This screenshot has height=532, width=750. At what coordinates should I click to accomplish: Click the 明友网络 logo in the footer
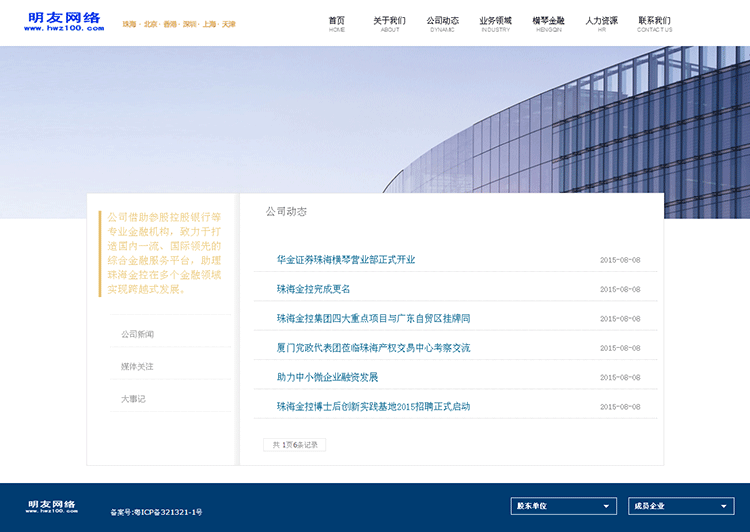pyautogui.click(x=52, y=507)
